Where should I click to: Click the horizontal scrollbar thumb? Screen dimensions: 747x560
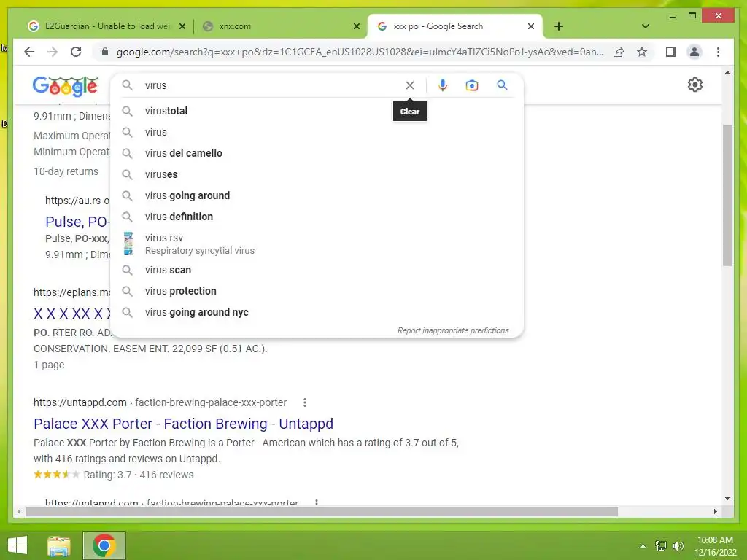click(322, 511)
